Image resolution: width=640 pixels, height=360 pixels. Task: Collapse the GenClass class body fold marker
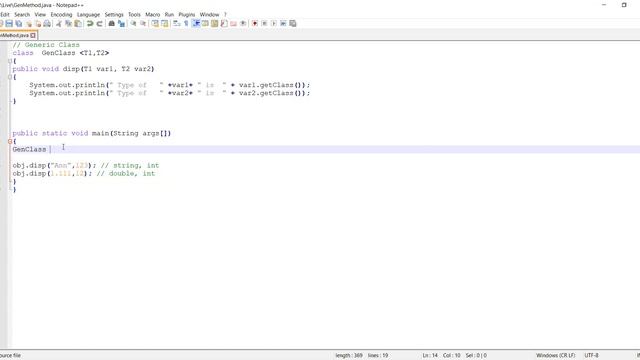tap(10, 61)
